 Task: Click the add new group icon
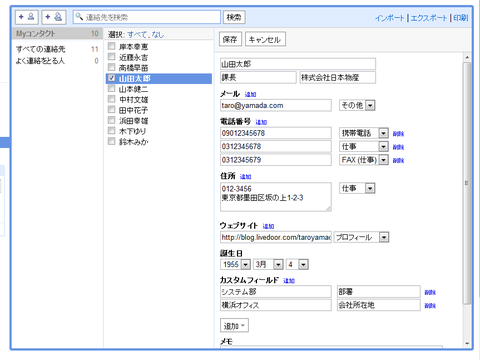coord(54,17)
